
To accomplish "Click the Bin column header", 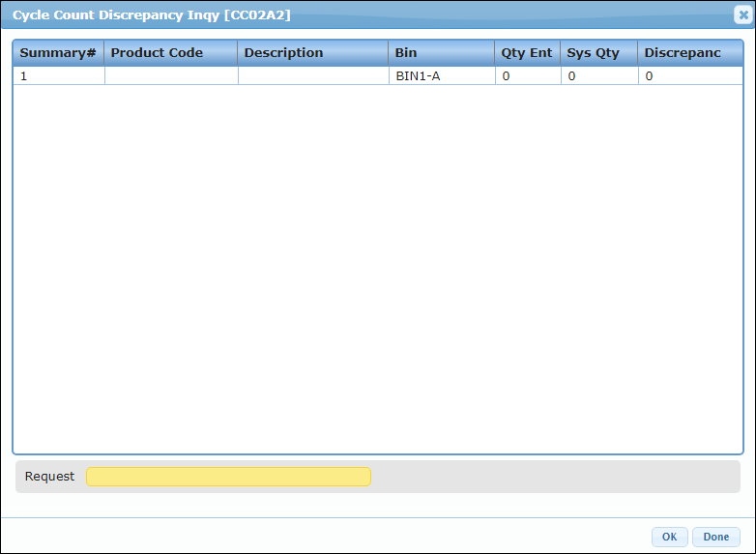I will (x=441, y=53).
